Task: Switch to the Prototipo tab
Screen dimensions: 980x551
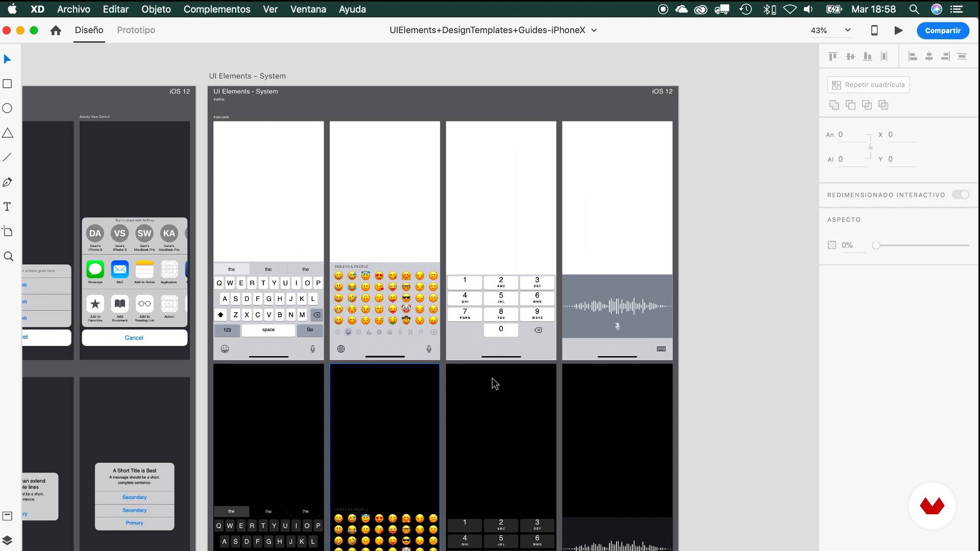Action: click(136, 30)
